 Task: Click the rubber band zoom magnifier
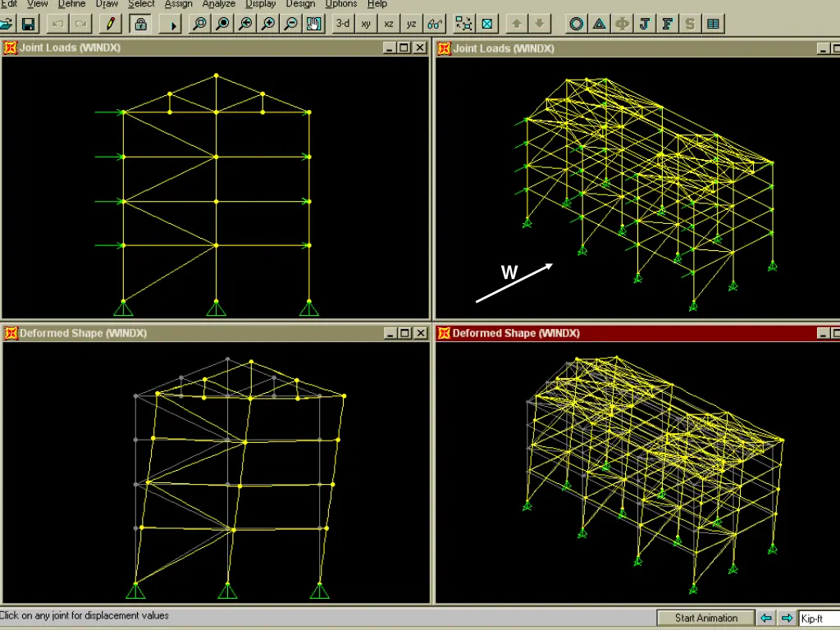click(x=199, y=24)
